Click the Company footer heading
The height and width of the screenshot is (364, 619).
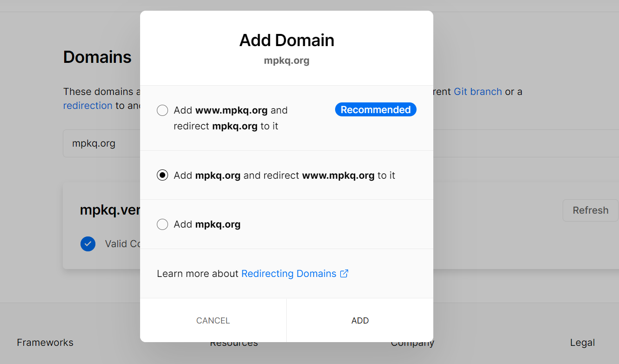412,344
